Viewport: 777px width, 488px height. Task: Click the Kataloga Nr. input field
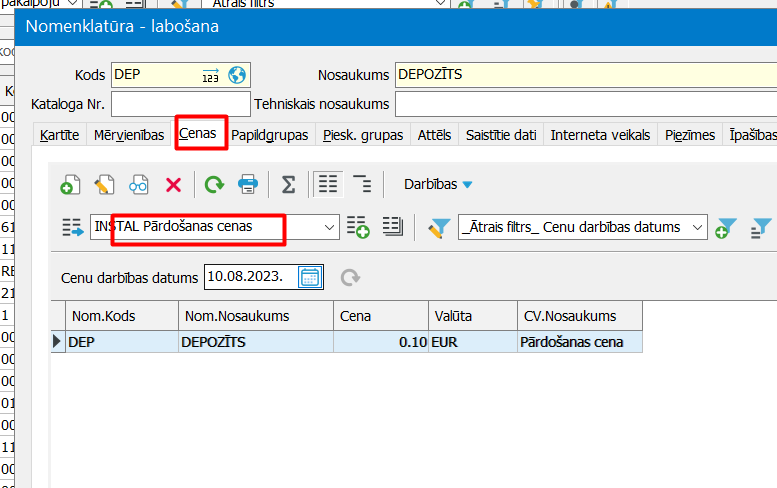[181, 104]
